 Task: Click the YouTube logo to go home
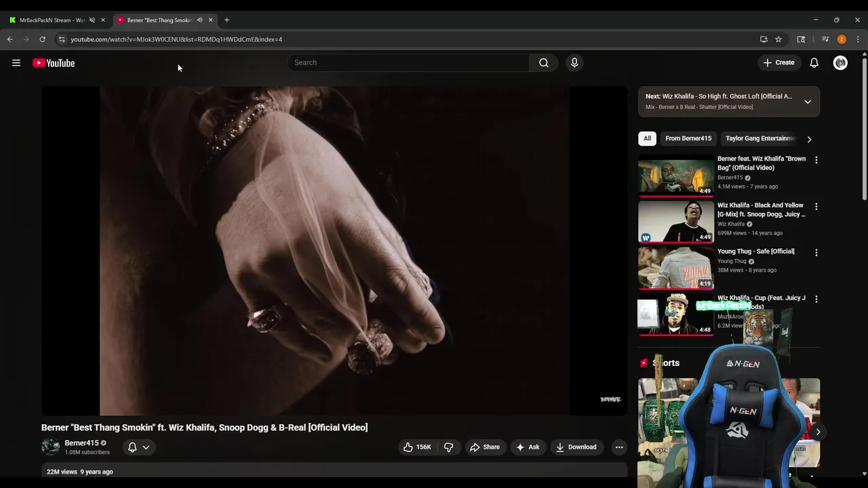pyautogui.click(x=54, y=63)
